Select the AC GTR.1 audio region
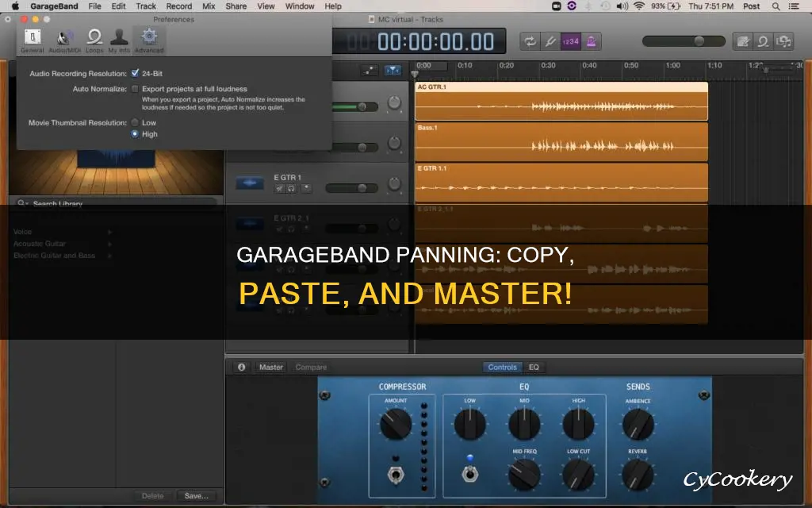This screenshot has height=508, width=812. tap(561, 101)
